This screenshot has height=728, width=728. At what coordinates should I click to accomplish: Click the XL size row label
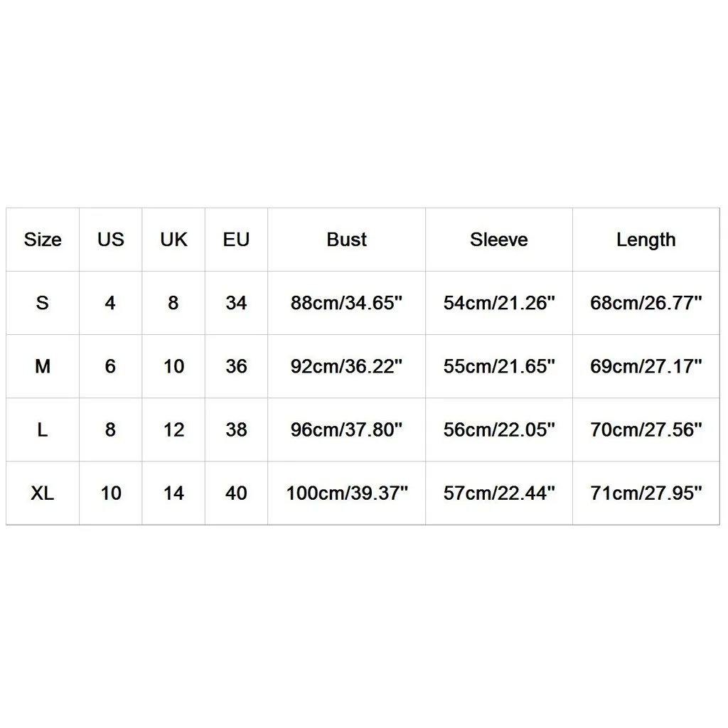(x=42, y=493)
